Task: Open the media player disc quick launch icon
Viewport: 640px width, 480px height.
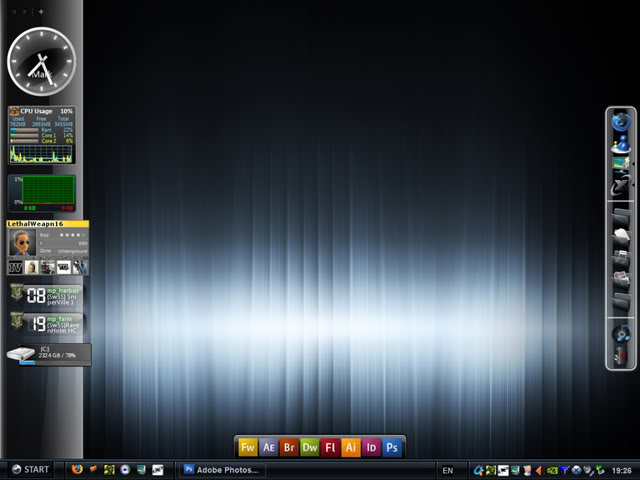Action: [x=125, y=470]
